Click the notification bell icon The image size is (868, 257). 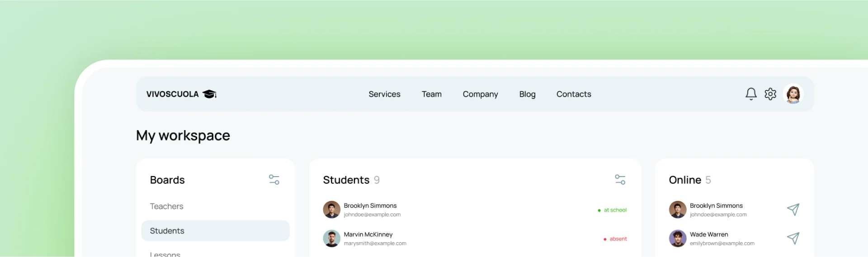pyautogui.click(x=751, y=94)
